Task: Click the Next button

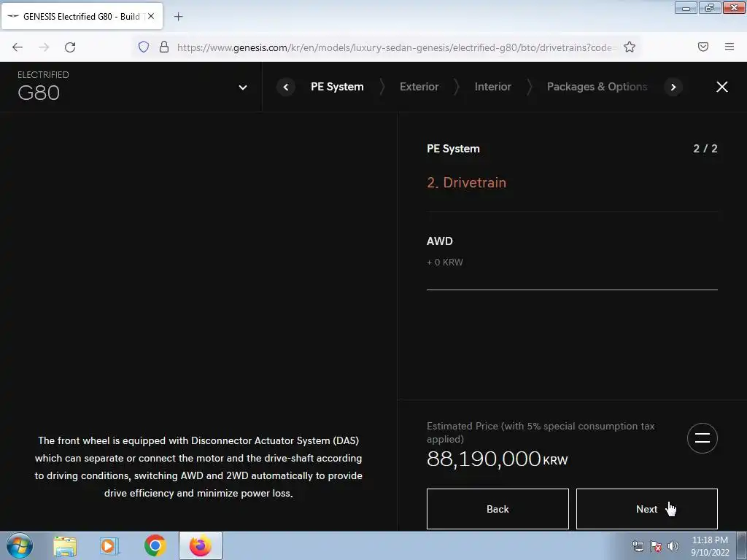Action: point(646,509)
